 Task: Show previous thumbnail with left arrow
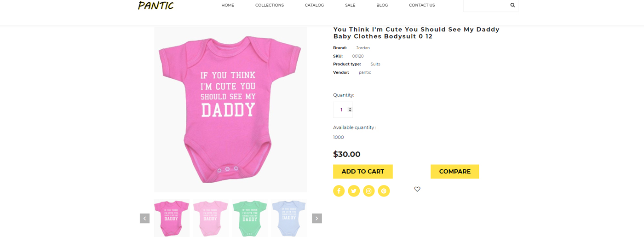(144, 219)
